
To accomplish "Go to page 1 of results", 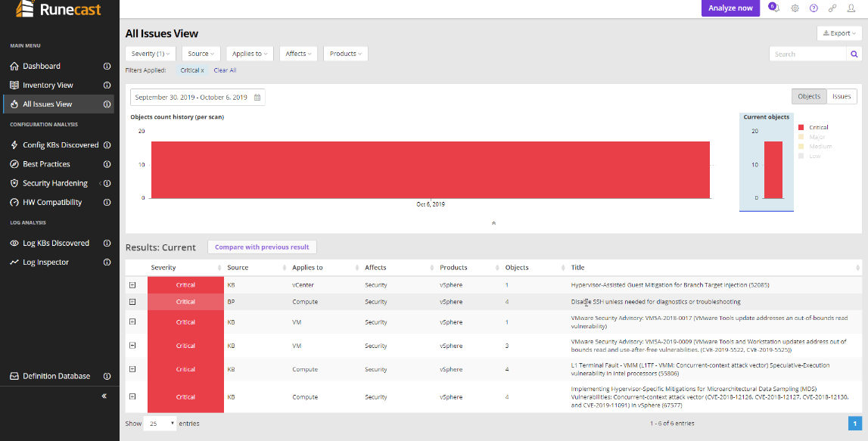I will click(x=855, y=424).
